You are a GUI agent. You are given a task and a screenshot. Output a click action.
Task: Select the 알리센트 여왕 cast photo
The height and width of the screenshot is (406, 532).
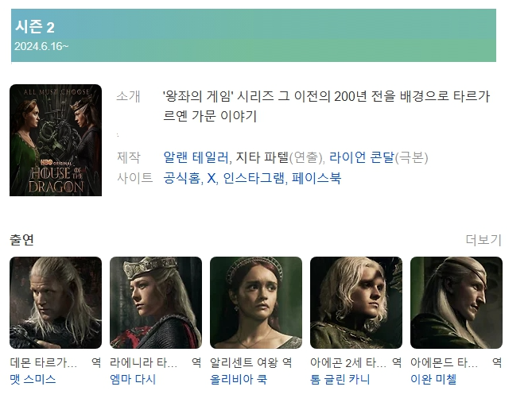coord(256,303)
